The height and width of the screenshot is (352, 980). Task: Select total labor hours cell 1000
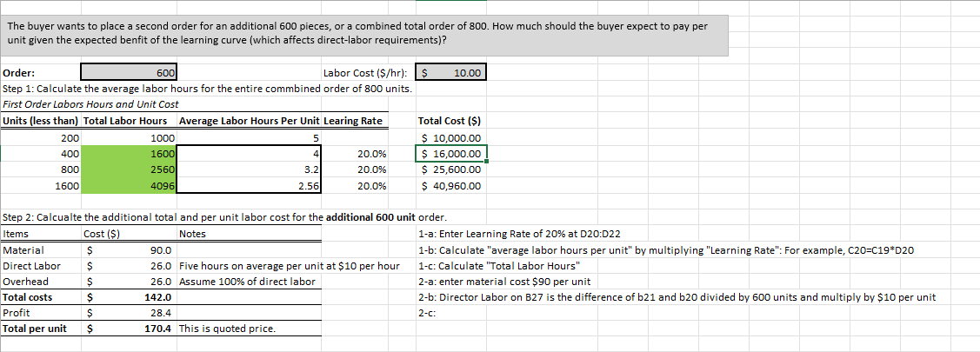click(x=130, y=137)
